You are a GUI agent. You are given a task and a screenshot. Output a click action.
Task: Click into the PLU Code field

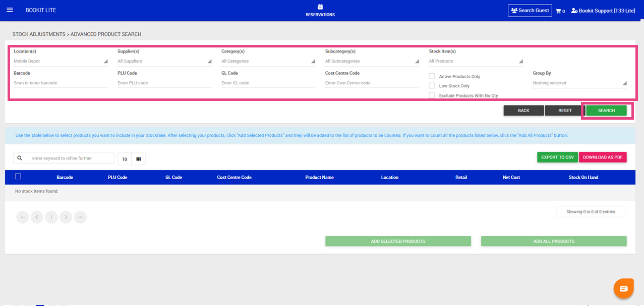(x=164, y=83)
